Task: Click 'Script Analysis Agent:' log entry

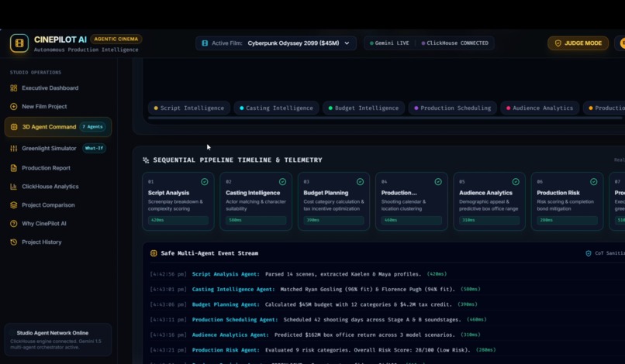Action: click(226, 274)
